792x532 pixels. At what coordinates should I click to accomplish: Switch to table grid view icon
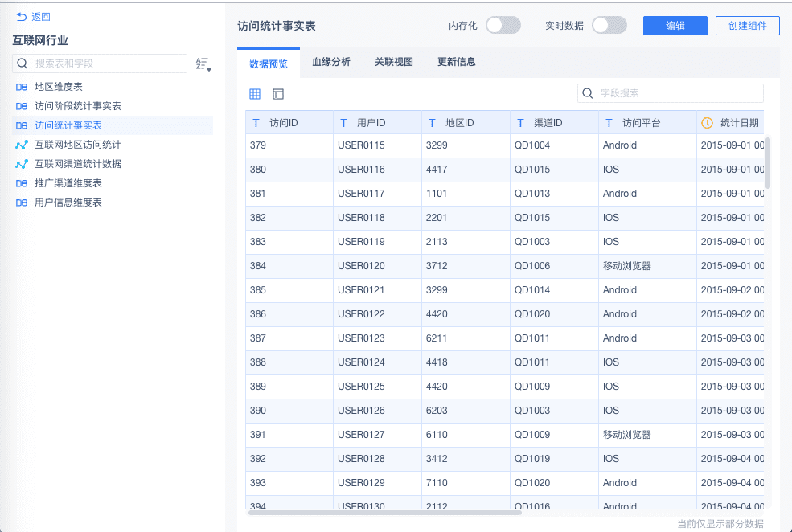255,94
